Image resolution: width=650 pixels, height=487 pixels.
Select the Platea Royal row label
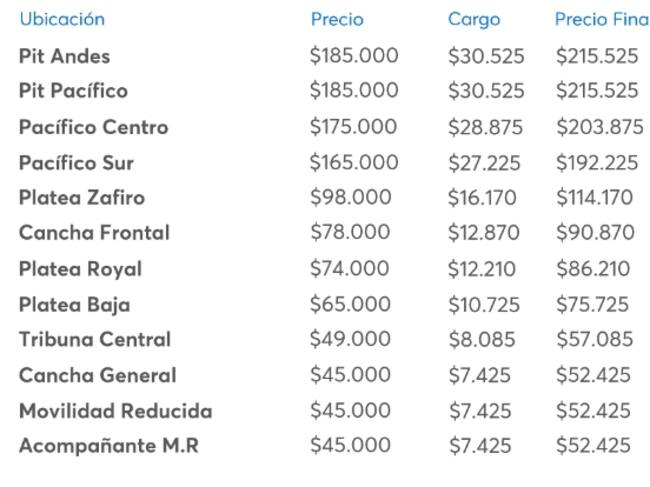tap(80, 269)
